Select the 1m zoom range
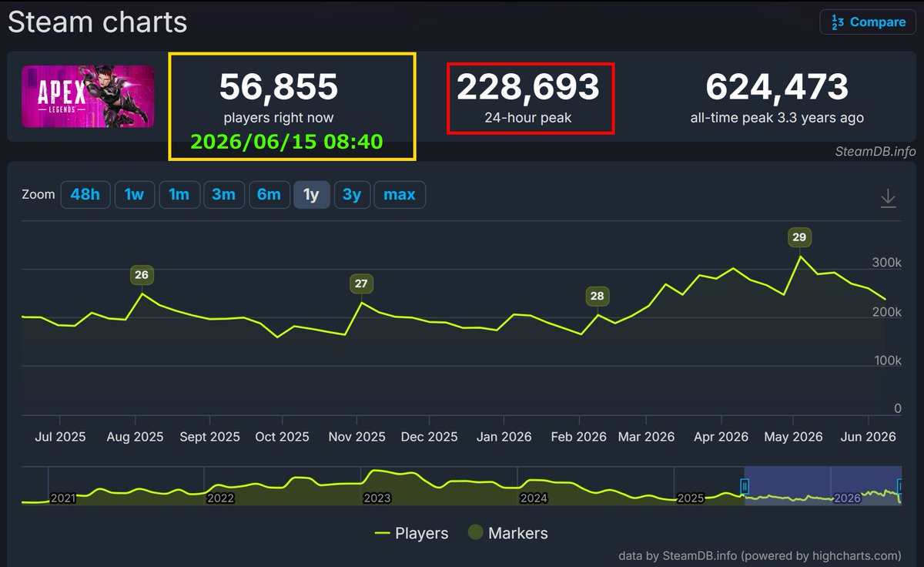The width and height of the screenshot is (924, 567). 179,195
